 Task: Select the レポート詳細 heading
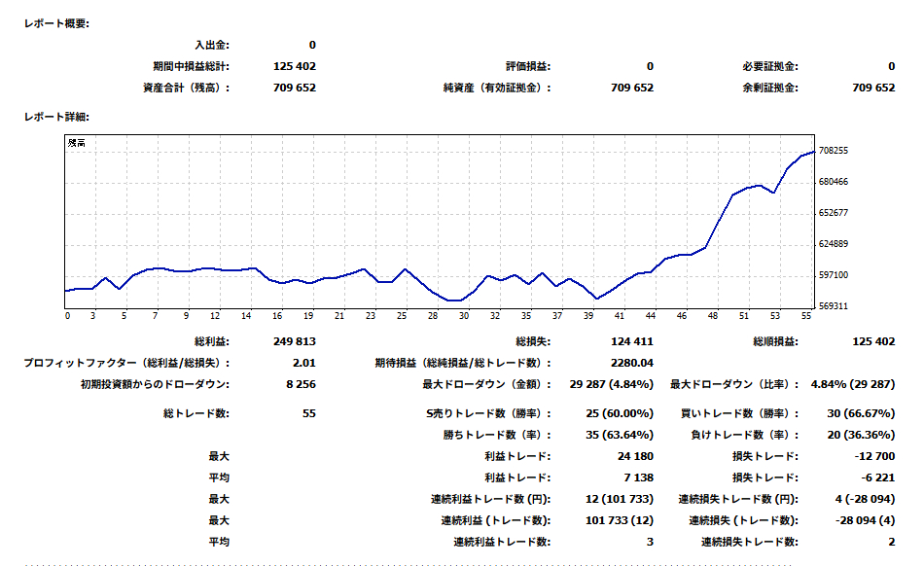tap(56, 118)
